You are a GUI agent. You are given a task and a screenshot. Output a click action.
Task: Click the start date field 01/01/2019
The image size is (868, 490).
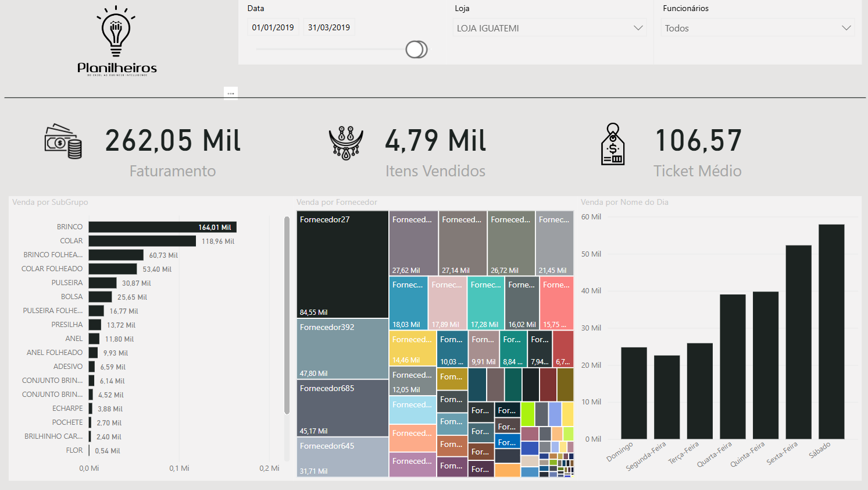(x=273, y=27)
